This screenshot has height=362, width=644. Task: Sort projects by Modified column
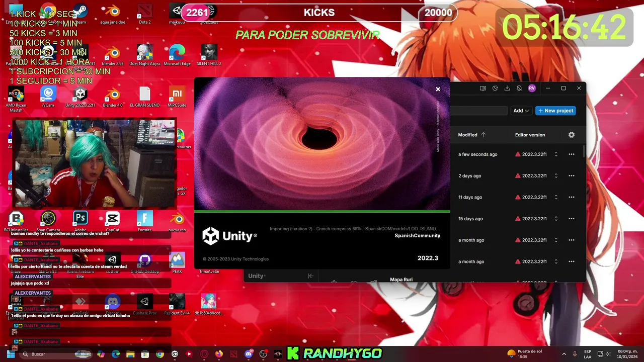(472, 135)
